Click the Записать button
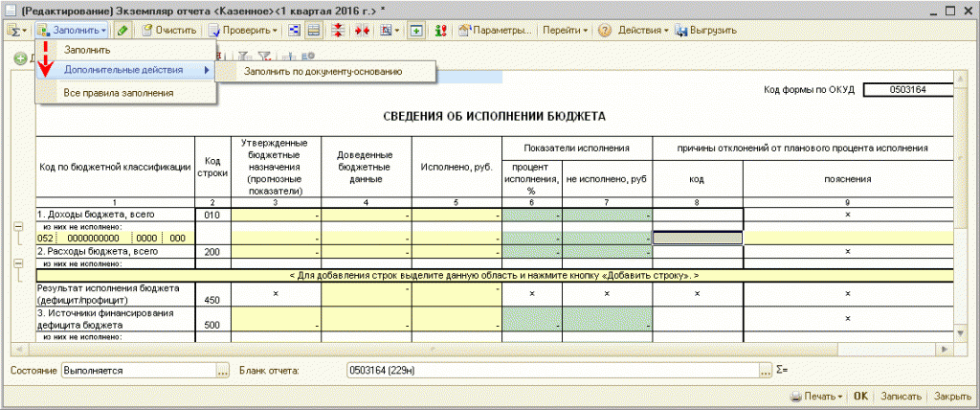The image size is (980, 410). coord(901,397)
